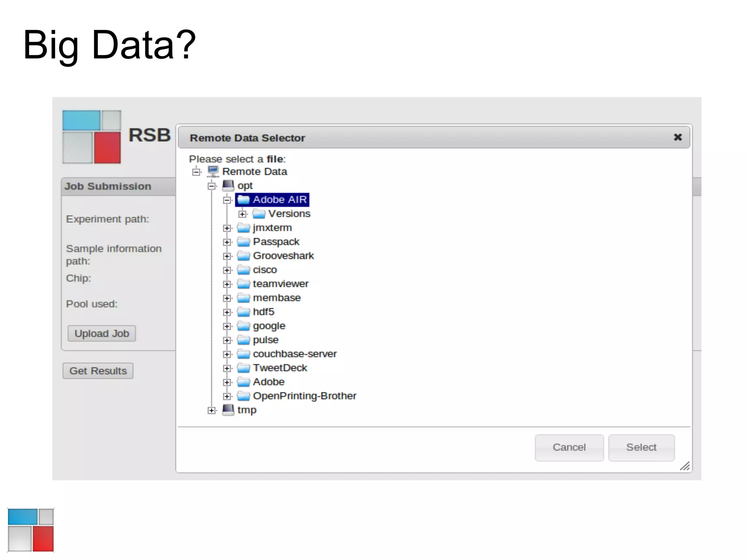Click the jmxterm folder icon

coord(243,228)
